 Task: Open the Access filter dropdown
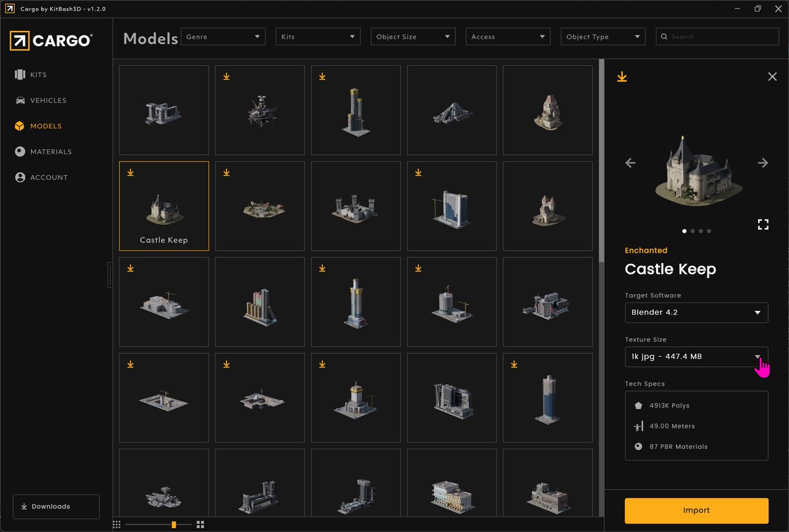(508, 37)
